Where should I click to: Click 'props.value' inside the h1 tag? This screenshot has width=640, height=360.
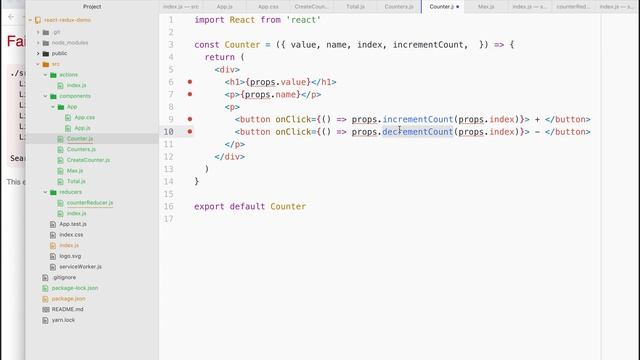pos(278,82)
